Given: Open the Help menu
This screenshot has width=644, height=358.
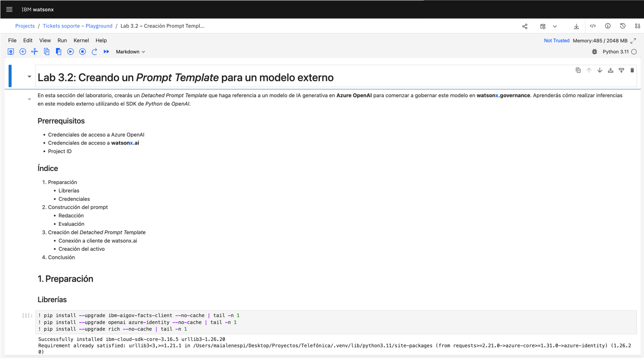Looking at the screenshot, I should pos(101,41).
